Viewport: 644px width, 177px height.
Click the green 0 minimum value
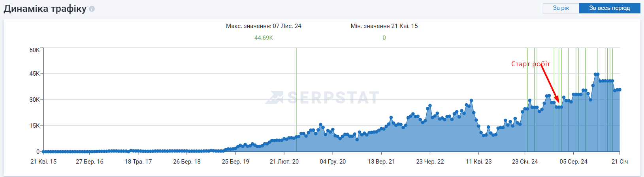point(384,38)
